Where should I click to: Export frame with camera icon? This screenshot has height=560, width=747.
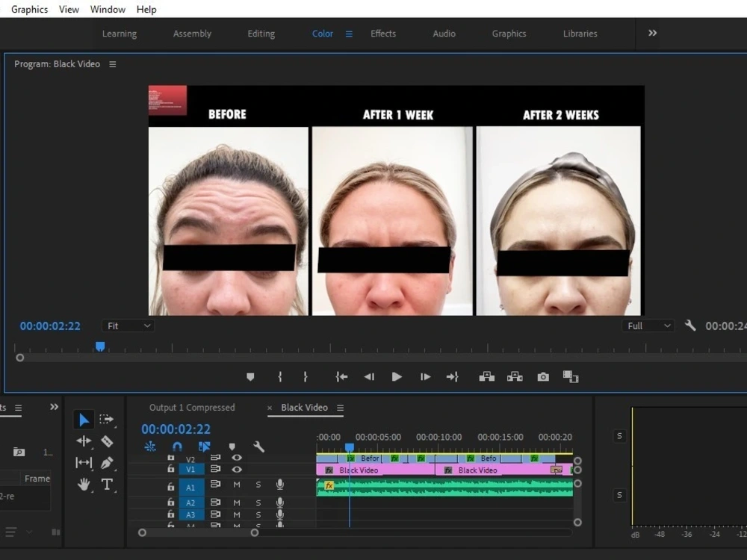(x=543, y=377)
